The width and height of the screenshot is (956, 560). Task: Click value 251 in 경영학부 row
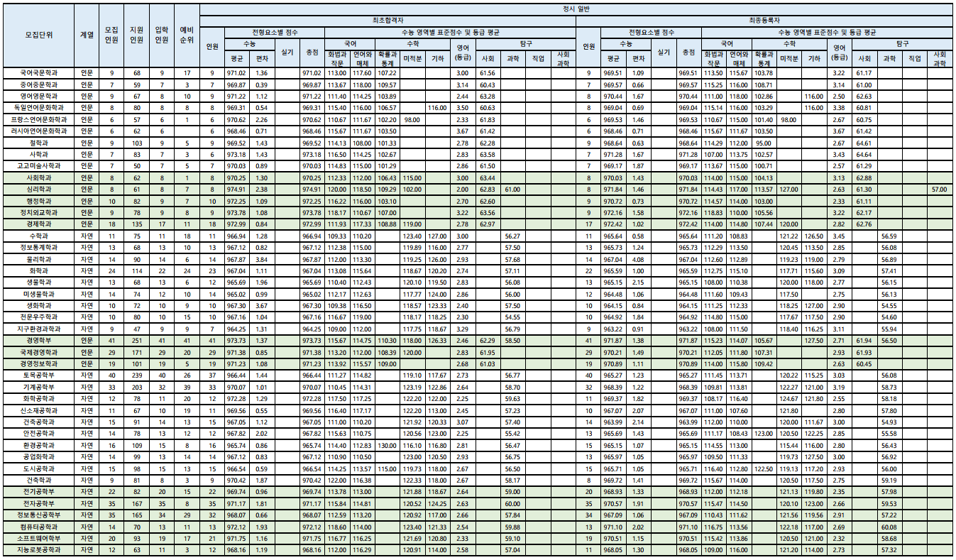click(136, 341)
